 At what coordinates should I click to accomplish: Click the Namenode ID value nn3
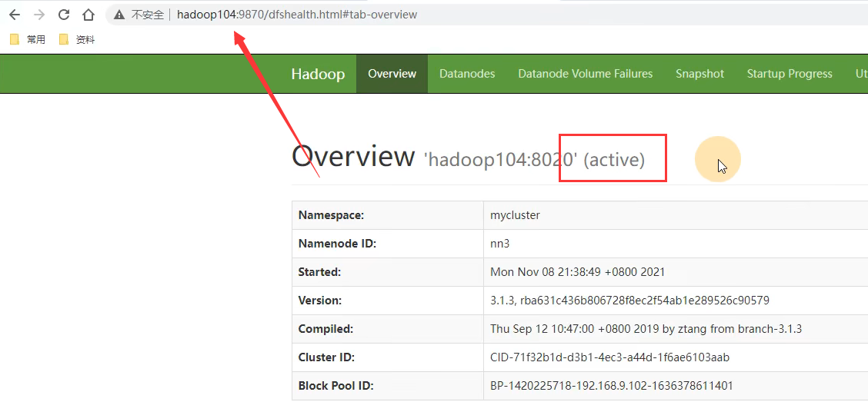[x=500, y=244]
